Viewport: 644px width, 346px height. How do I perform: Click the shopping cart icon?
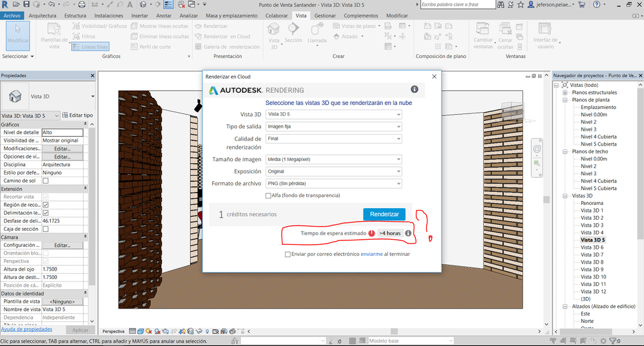pyautogui.click(x=582, y=5)
